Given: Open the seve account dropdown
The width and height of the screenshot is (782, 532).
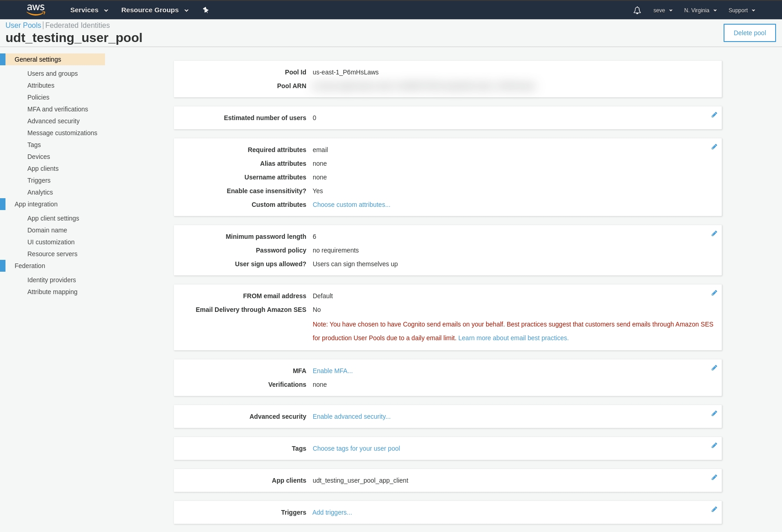Looking at the screenshot, I should point(663,10).
